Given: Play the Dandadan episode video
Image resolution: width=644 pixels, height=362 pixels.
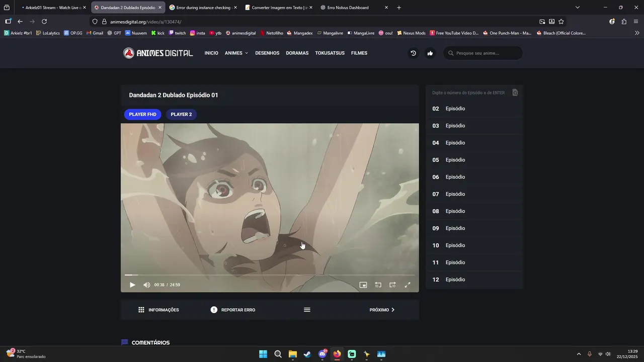Looking at the screenshot, I should 132,285.
